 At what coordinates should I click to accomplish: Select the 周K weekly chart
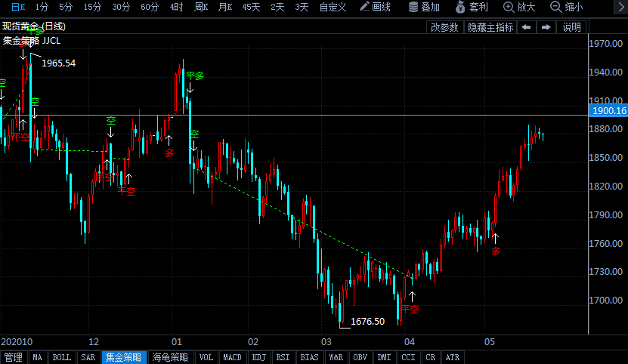coord(201,7)
